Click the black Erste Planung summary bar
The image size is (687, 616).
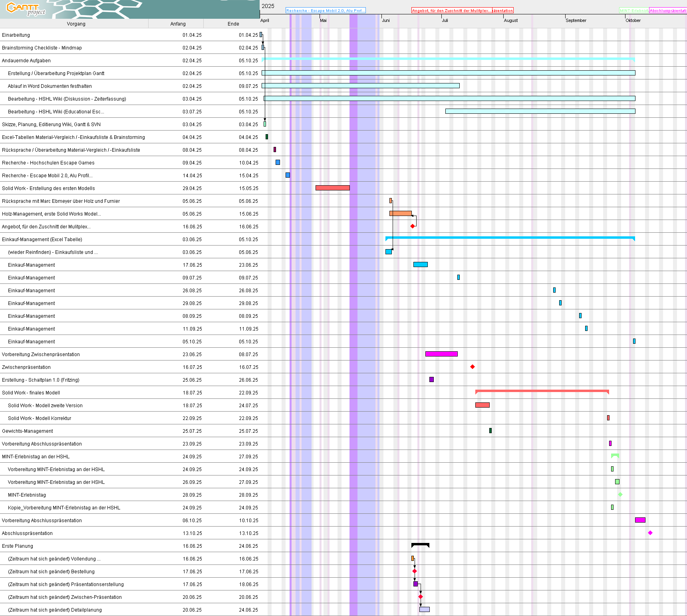(x=420, y=545)
